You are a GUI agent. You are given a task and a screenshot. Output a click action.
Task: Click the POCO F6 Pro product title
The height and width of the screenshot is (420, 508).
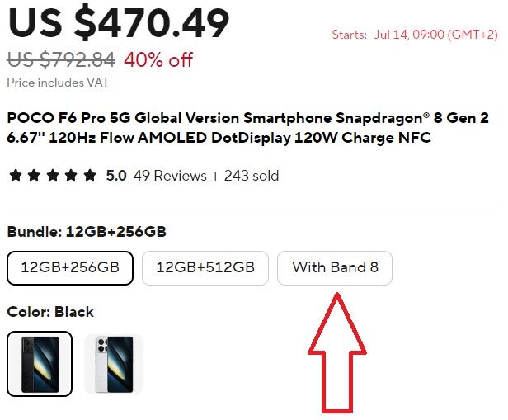point(248,128)
